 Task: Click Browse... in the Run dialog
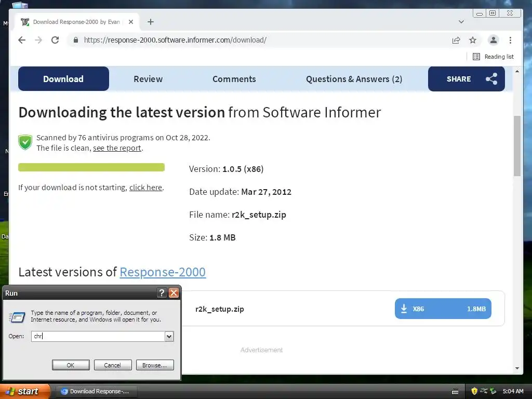coord(155,365)
